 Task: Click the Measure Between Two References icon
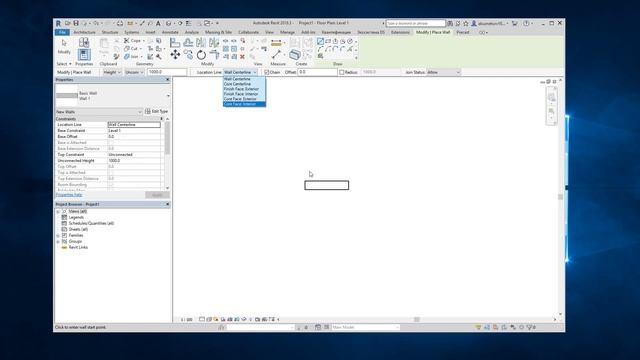click(x=276, y=54)
